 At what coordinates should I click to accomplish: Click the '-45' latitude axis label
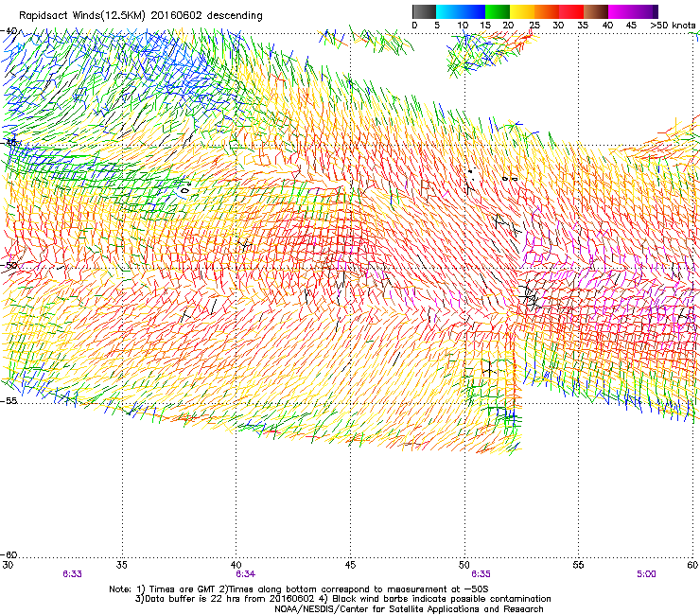pos(9,143)
